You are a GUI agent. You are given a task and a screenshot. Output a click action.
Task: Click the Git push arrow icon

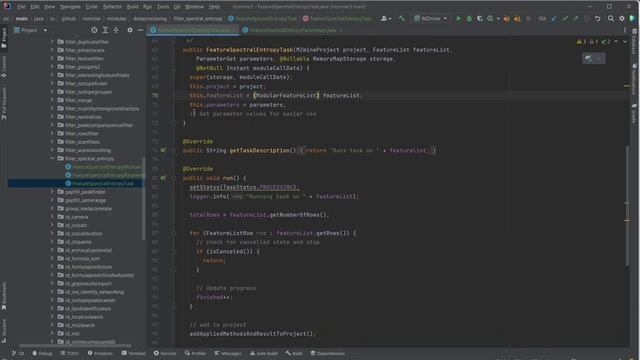[x=576, y=18]
